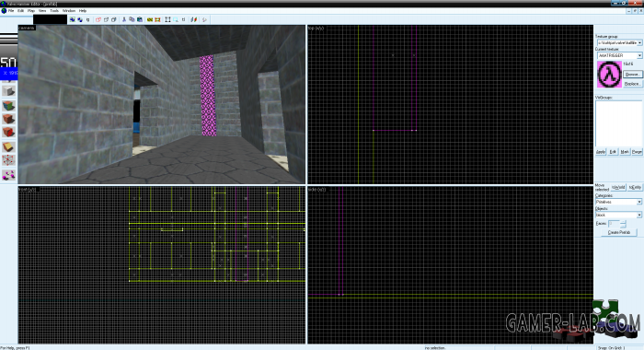Image resolution: width=644 pixels, height=350 pixels.
Task: Click the Paste clipboard toolbar icon
Action: pos(140,19)
